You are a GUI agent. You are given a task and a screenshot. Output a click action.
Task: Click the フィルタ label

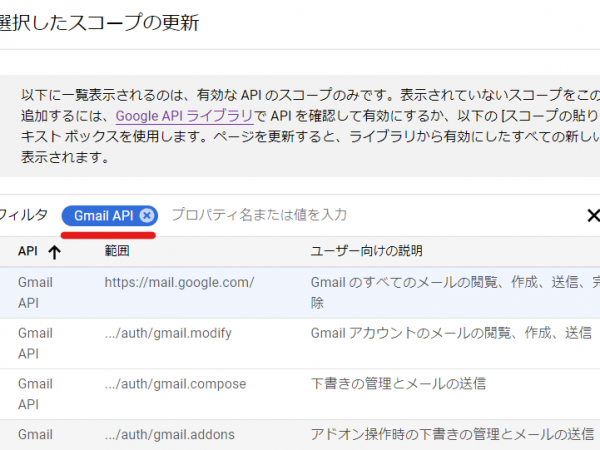pos(24,215)
